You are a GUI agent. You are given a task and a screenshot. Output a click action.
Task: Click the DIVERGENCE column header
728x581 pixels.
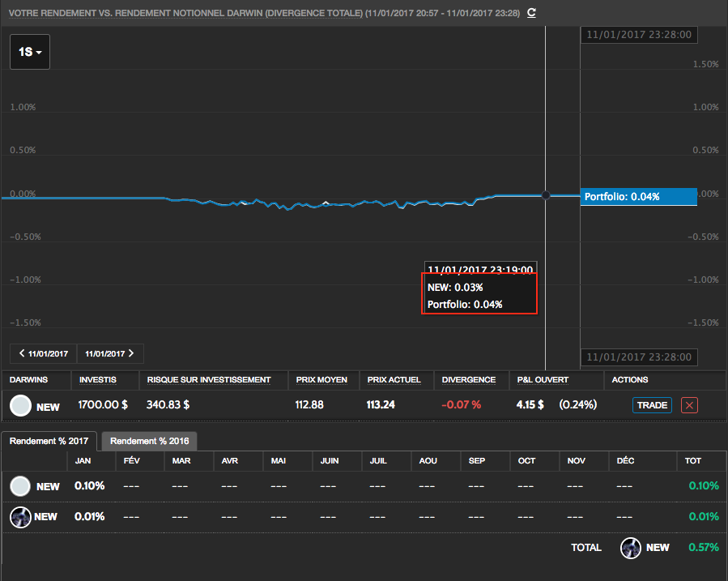[x=469, y=379]
